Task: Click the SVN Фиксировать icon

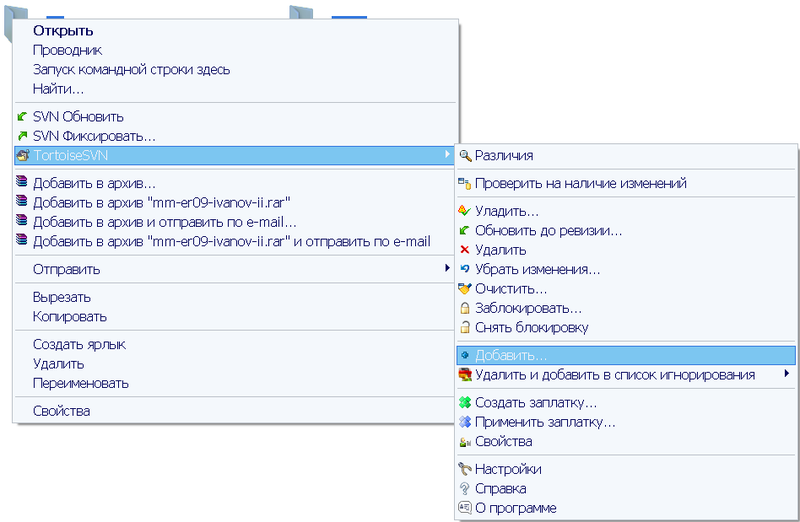Action: 22,136
